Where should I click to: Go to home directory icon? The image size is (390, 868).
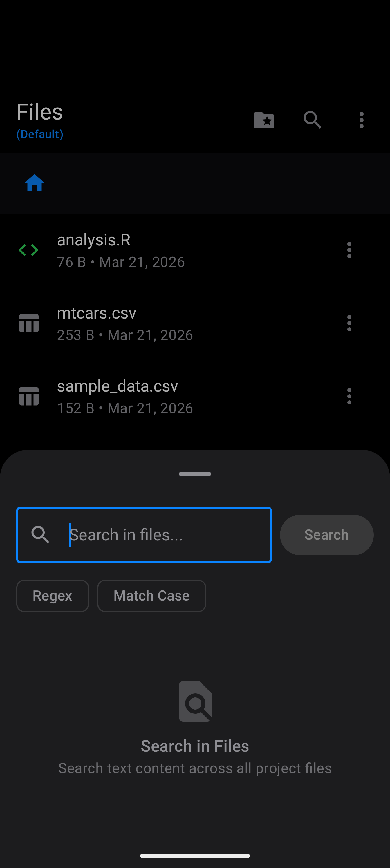[x=34, y=183]
